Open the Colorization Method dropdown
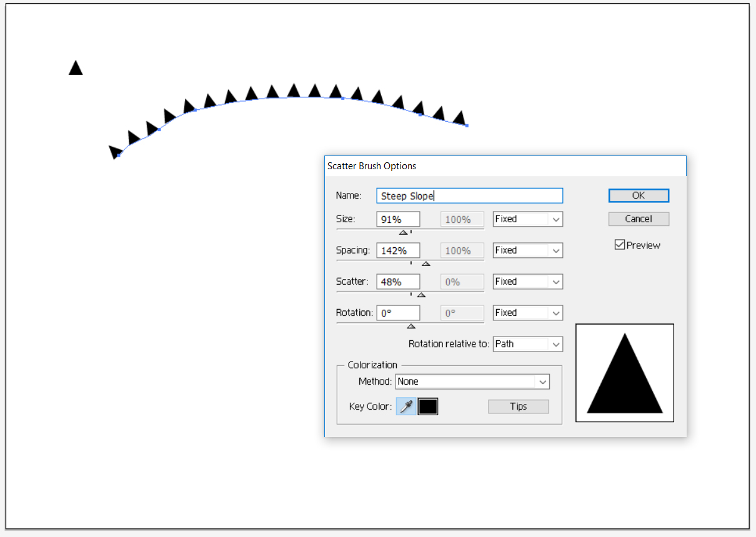Image resolution: width=756 pixels, height=537 pixels. [472, 382]
